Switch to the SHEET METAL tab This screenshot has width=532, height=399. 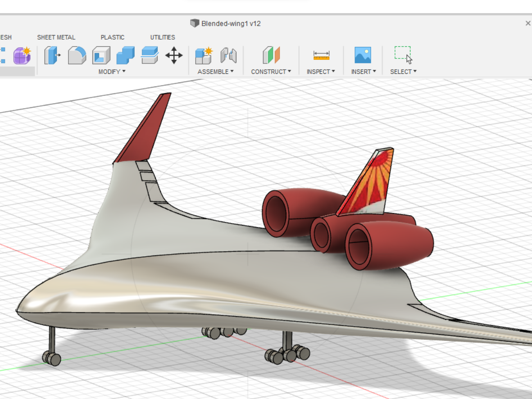point(56,37)
